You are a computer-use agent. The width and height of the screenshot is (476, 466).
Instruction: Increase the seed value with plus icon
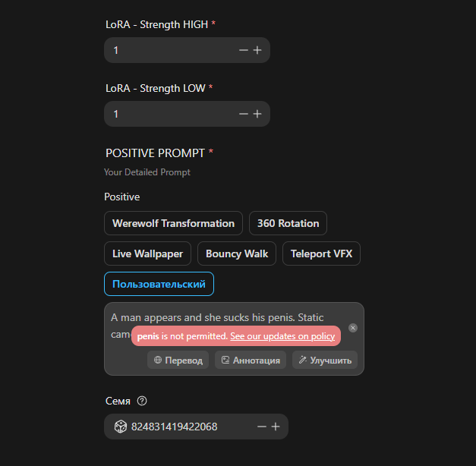pyautogui.click(x=276, y=427)
